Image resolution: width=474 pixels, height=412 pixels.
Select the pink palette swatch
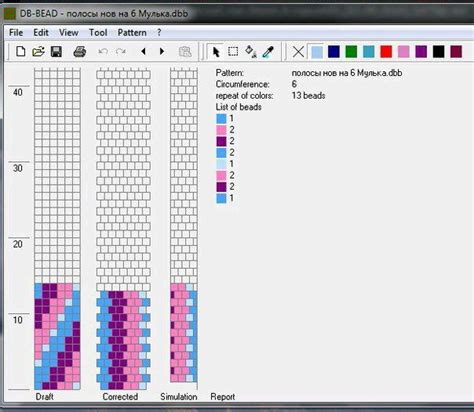(x=404, y=52)
